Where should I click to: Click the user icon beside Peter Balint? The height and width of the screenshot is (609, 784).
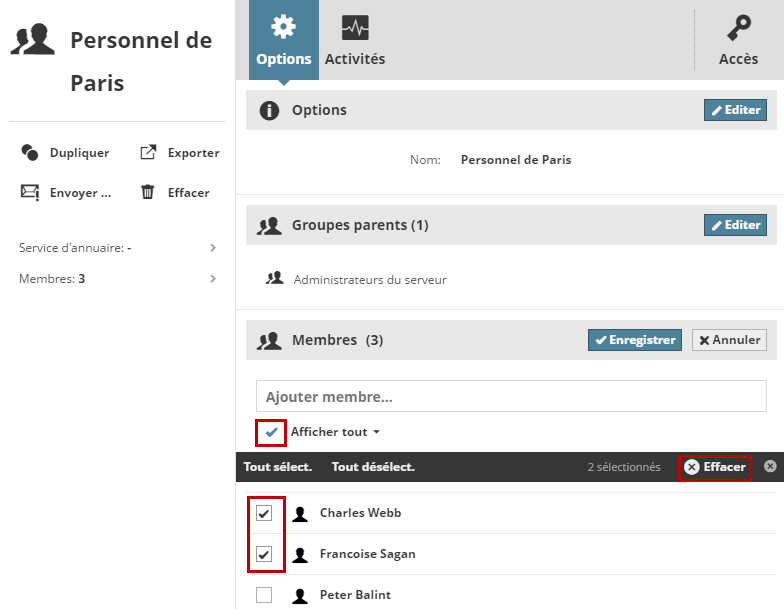(x=300, y=596)
